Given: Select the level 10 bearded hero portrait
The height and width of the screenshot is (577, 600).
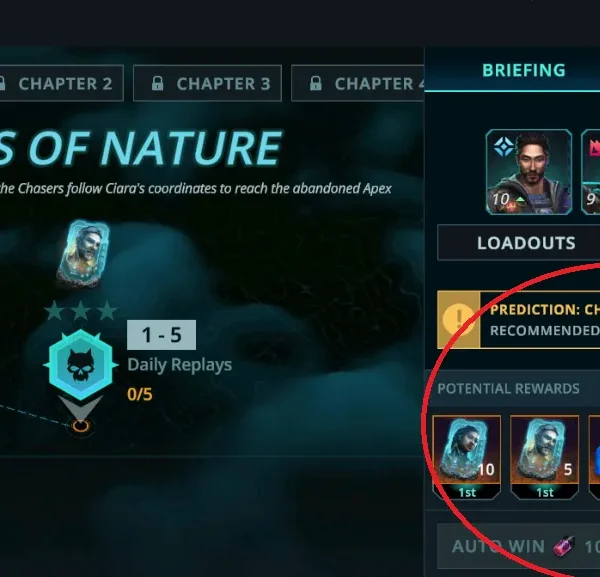Looking at the screenshot, I should (x=529, y=172).
